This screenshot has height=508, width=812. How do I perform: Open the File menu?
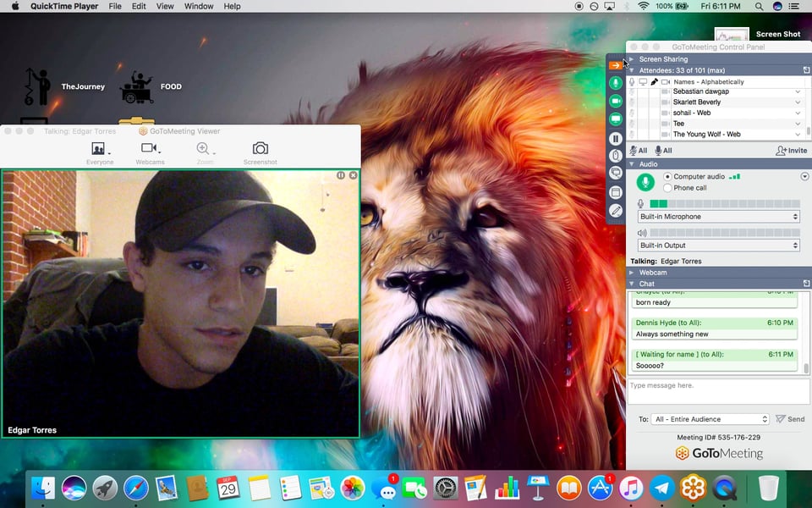coord(115,6)
